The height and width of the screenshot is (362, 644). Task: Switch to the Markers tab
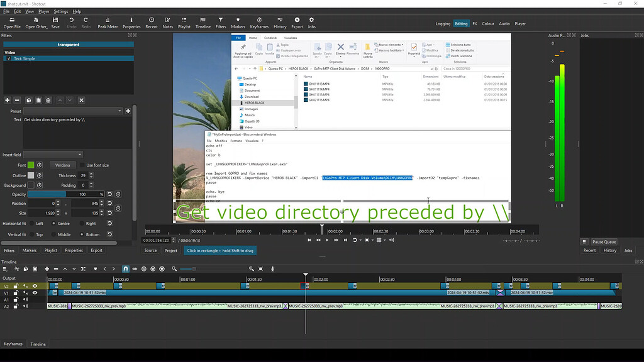pos(30,250)
